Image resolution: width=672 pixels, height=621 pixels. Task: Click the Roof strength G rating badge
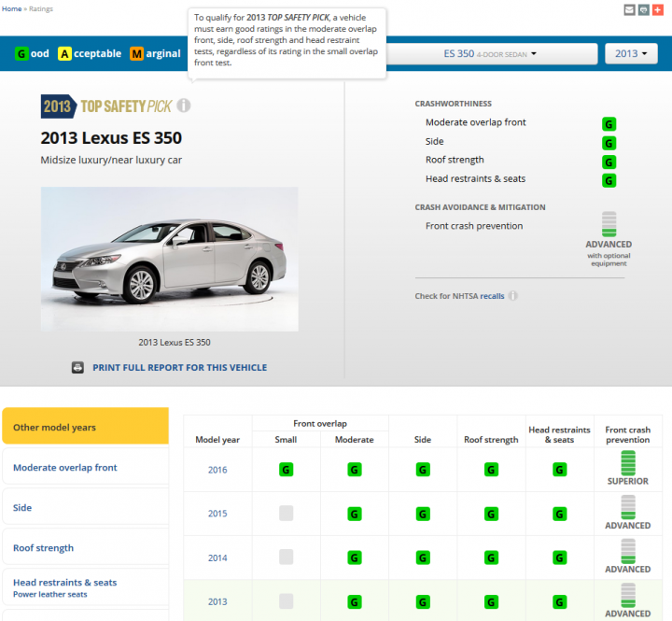coord(609,162)
